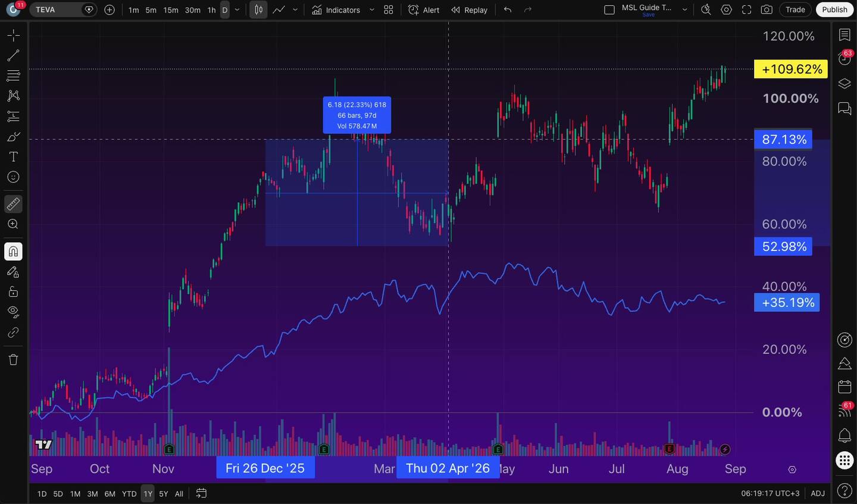The height and width of the screenshot is (504, 857).
Task: Open the watchlist panel
Action: pos(845,35)
